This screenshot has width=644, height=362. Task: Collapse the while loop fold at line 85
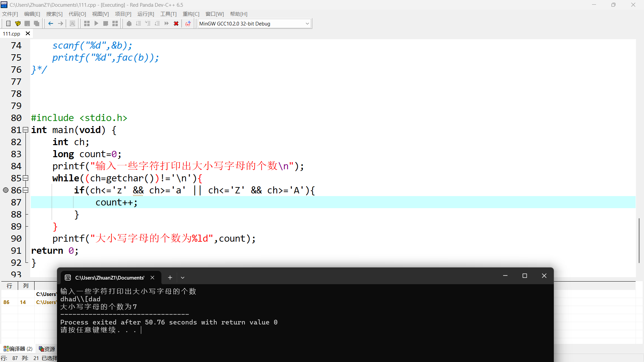pyautogui.click(x=25, y=178)
